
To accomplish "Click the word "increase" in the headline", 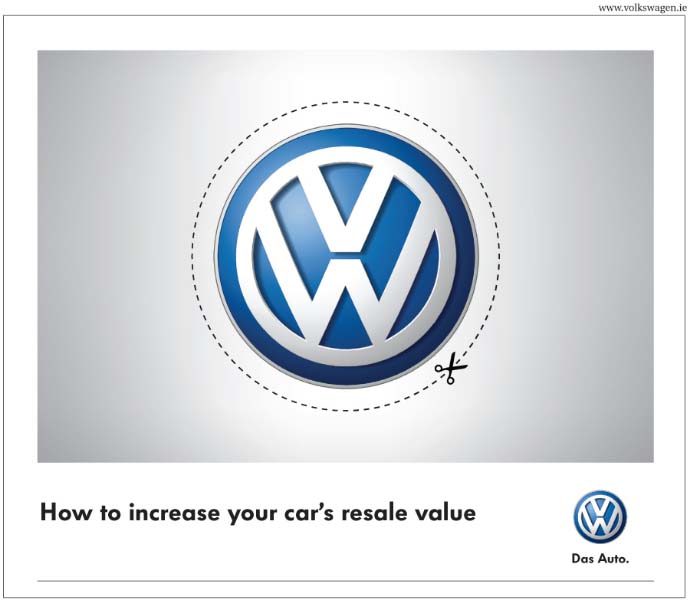I will tap(173, 514).
